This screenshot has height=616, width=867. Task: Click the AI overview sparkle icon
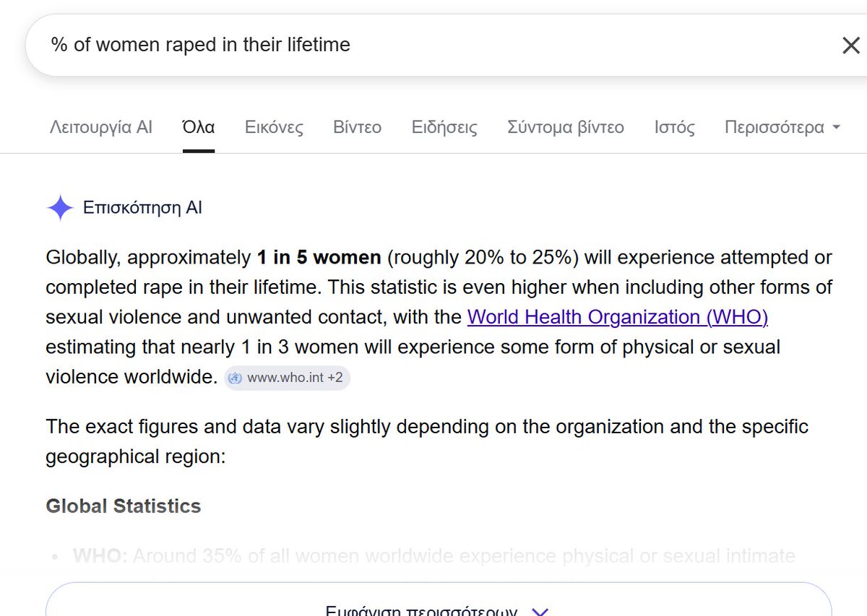click(x=60, y=208)
